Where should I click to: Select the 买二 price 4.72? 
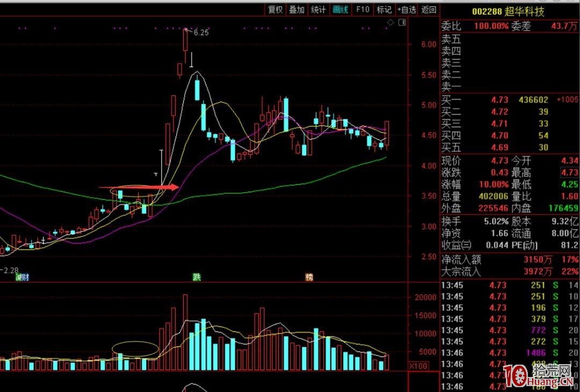click(500, 112)
